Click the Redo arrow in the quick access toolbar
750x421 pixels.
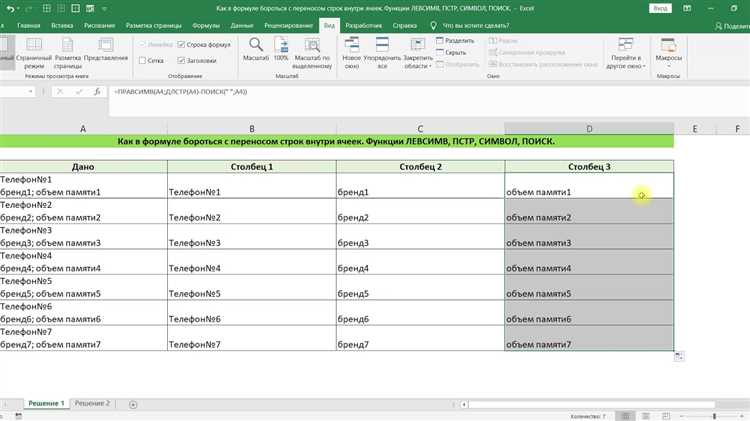click(x=29, y=9)
